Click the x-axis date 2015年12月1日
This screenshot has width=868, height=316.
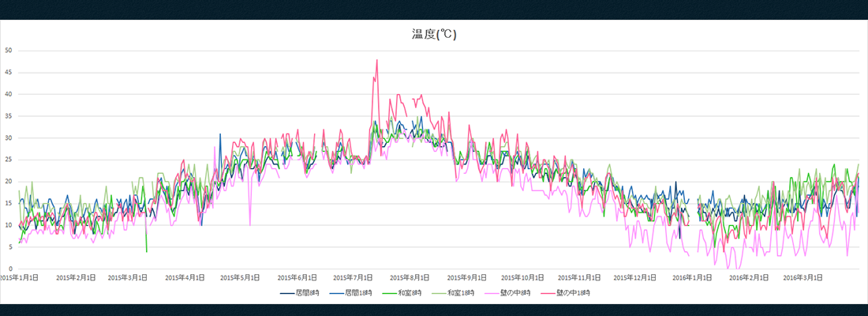[634, 276]
